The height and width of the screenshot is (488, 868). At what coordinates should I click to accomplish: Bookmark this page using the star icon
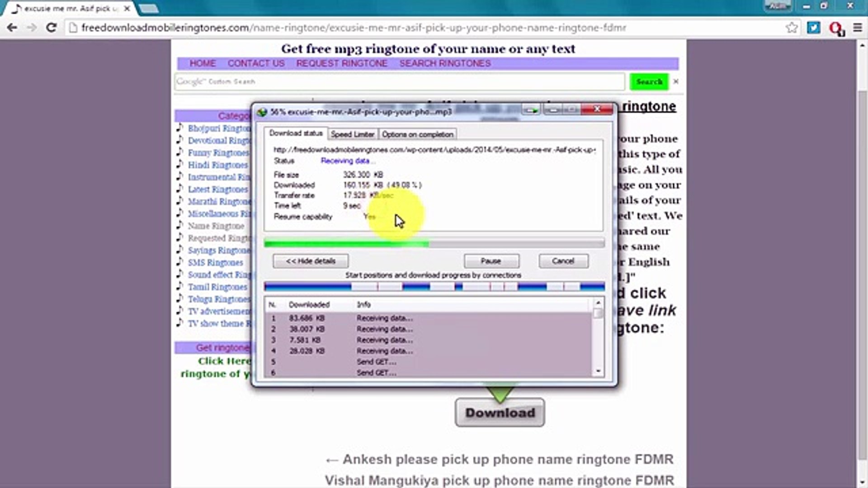(792, 28)
